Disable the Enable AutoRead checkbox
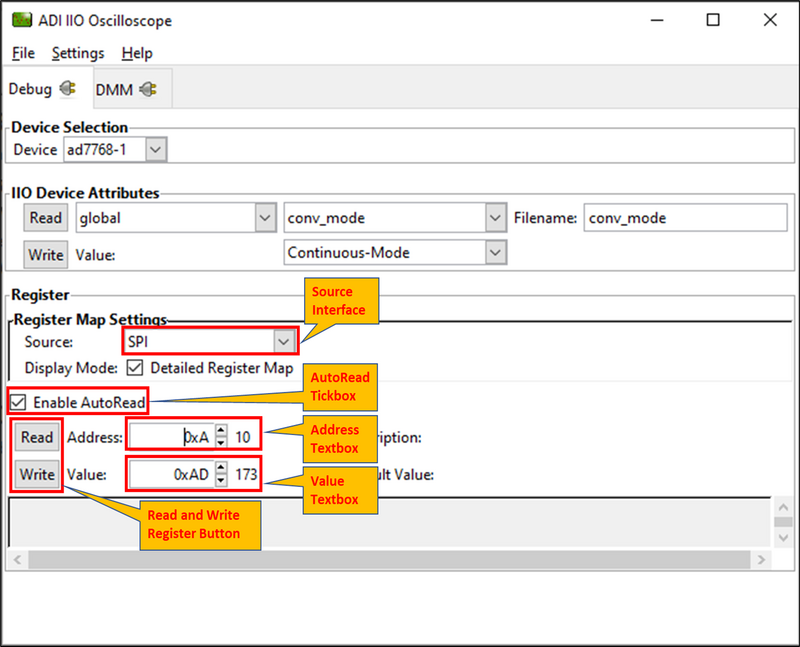Image resolution: width=800 pixels, height=647 pixels. point(17,402)
